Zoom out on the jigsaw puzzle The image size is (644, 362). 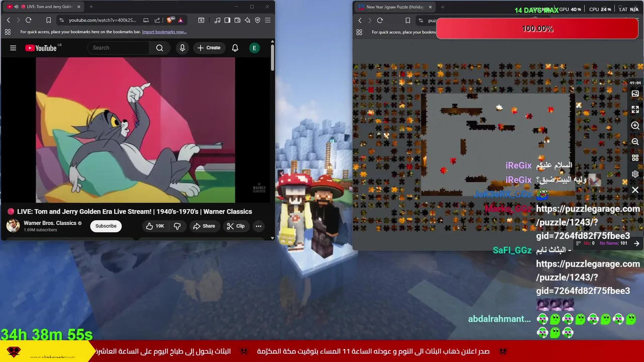(x=635, y=142)
